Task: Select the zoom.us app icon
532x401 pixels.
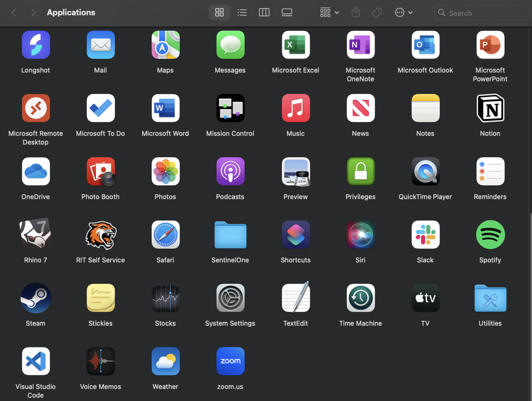Action: tap(231, 361)
